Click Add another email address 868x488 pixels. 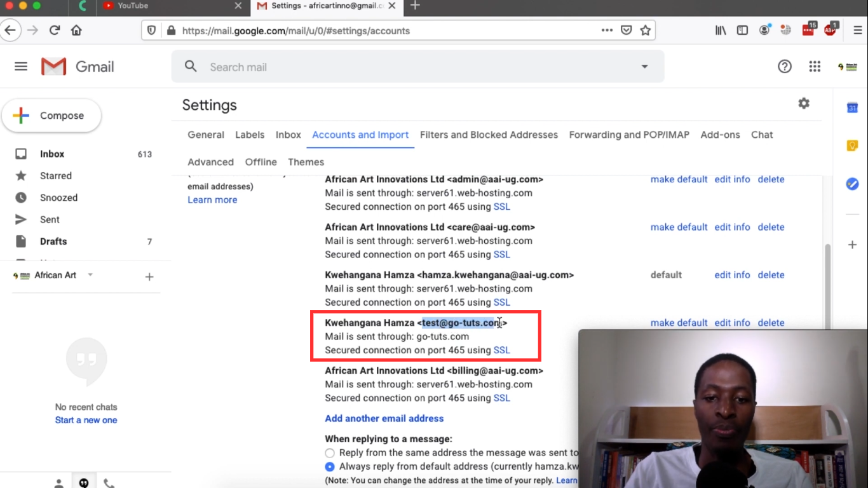pos(384,418)
